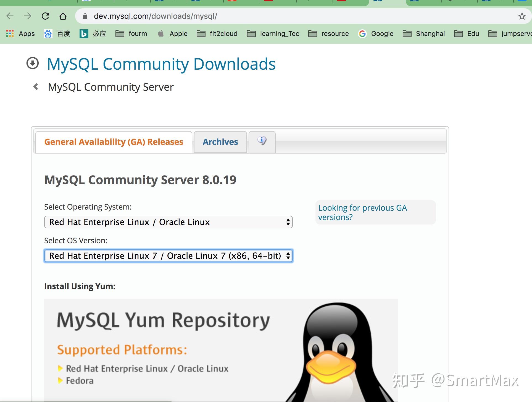Screen dimensions: 532x402
Task: Open the Edu bookmark folder
Action: coord(467,34)
